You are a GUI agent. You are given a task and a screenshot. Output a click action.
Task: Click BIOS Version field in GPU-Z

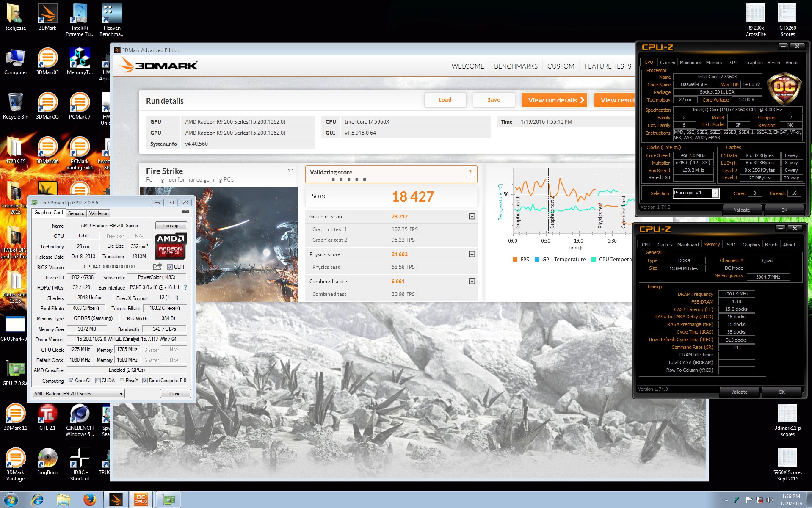109,267
